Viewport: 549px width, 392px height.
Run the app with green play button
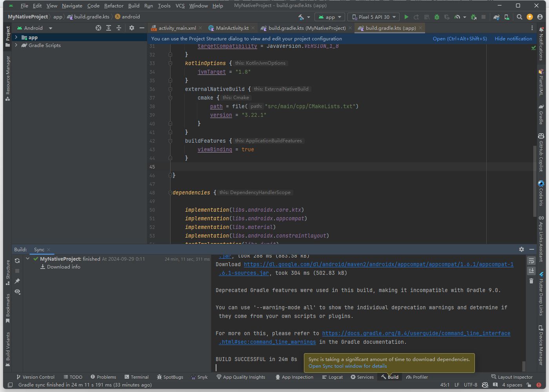tap(406, 17)
